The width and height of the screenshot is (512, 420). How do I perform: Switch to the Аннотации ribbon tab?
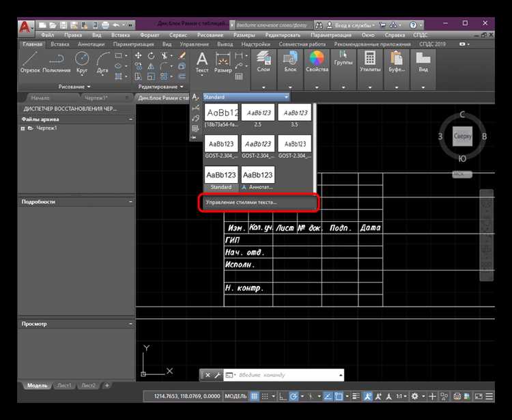(x=92, y=44)
